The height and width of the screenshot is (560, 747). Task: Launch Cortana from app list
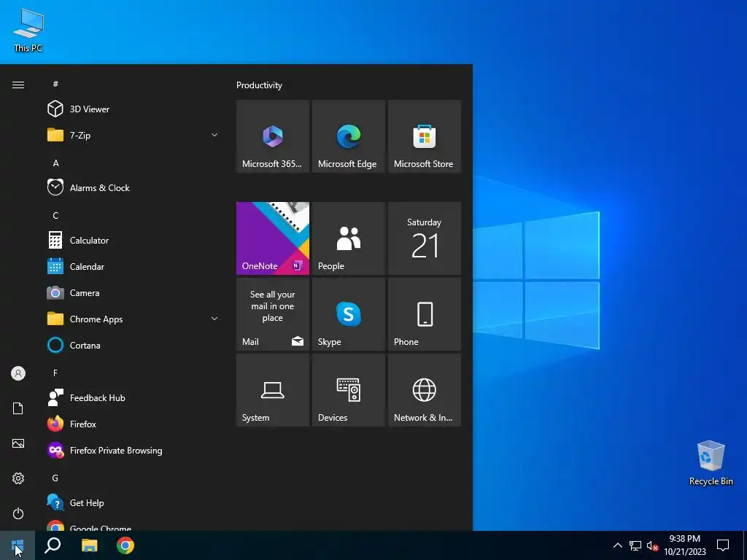[x=133, y=345]
